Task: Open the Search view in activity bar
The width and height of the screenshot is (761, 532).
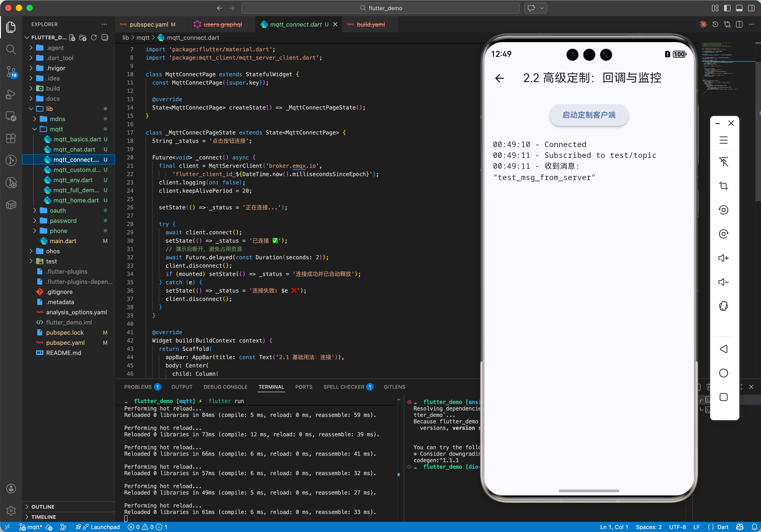Action: 11,49
